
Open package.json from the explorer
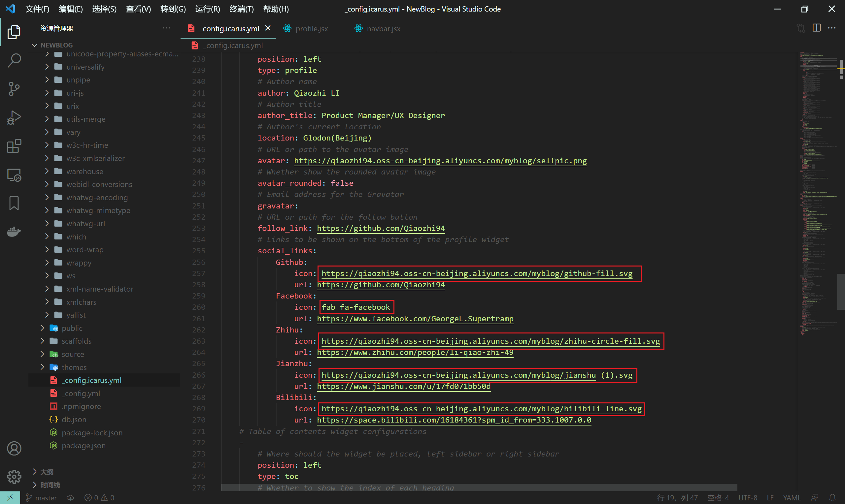(x=84, y=445)
